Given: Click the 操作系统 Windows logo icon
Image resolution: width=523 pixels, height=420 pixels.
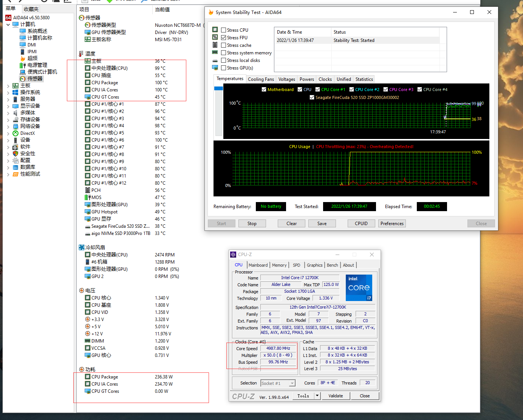Looking at the screenshot, I should [x=15, y=92].
